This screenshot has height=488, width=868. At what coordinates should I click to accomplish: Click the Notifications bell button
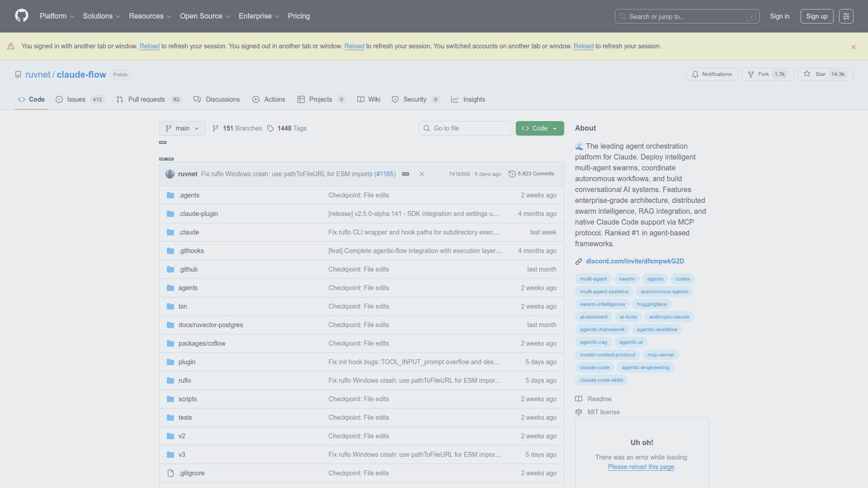(712, 74)
